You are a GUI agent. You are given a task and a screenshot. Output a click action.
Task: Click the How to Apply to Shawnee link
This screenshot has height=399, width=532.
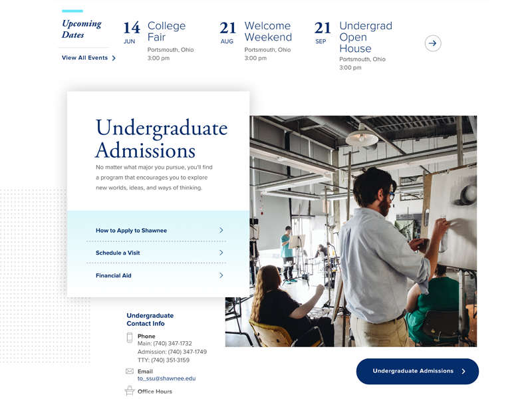tap(131, 230)
